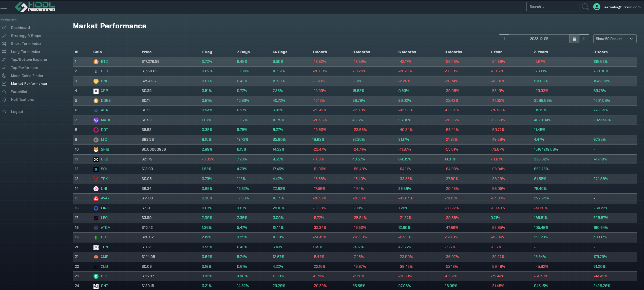This screenshot has height=290, width=644.
Task: Click the Notifications bell icon
Action: (4, 99)
